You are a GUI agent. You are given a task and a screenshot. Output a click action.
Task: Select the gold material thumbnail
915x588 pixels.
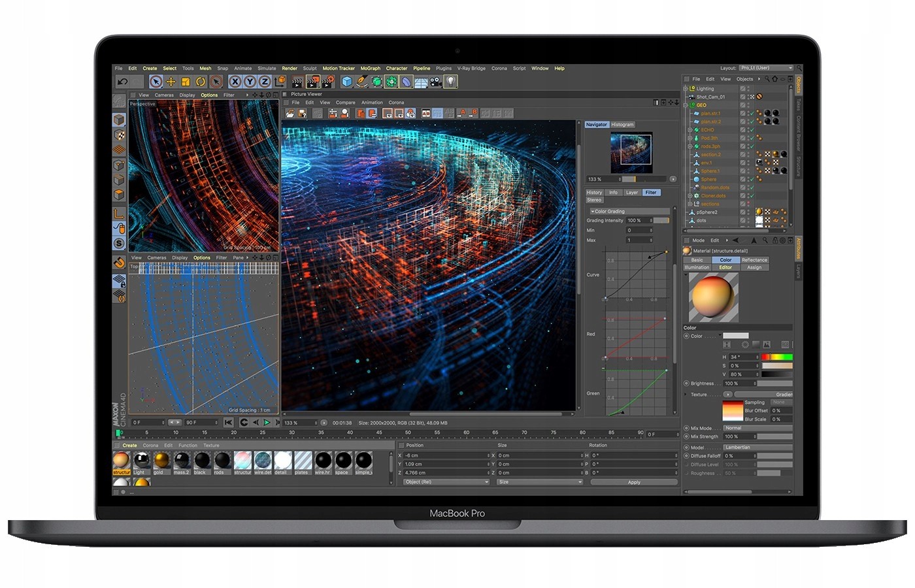click(x=161, y=463)
